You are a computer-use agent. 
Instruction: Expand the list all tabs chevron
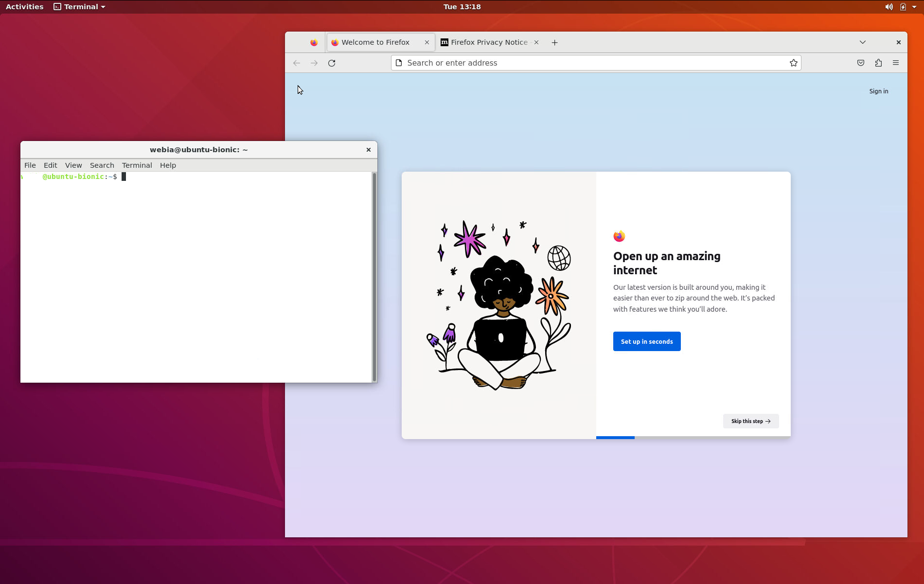pos(863,42)
